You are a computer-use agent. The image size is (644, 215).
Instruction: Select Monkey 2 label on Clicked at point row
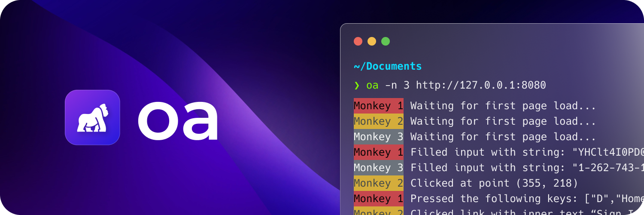coord(379,183)
